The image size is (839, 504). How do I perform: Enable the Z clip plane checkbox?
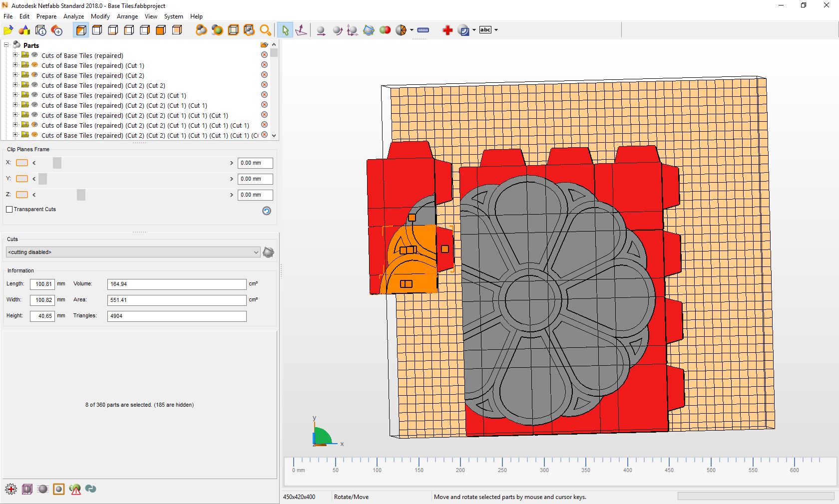22,195
